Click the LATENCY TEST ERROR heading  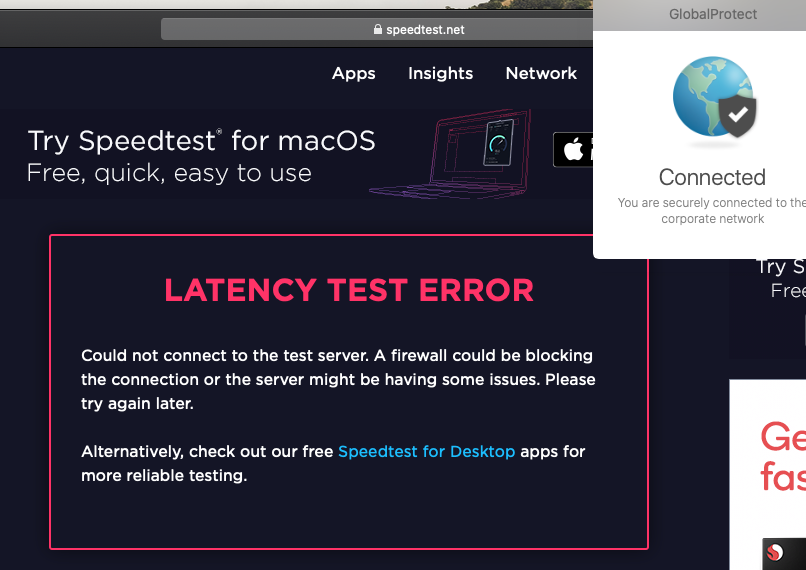349,290
